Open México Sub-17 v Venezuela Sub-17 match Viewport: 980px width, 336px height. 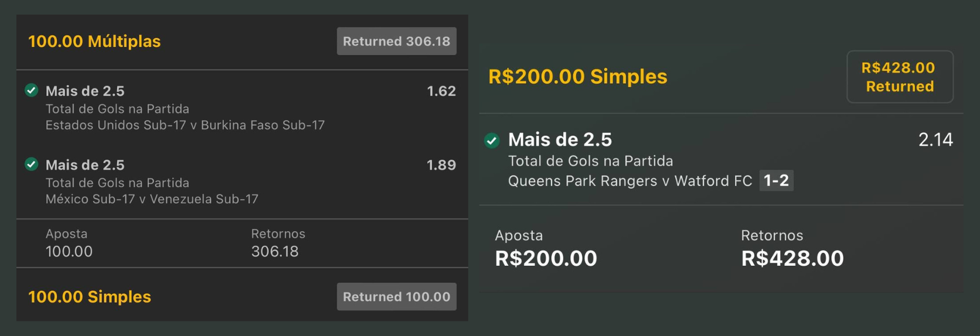pyautogui.click(x=152, y=199)
